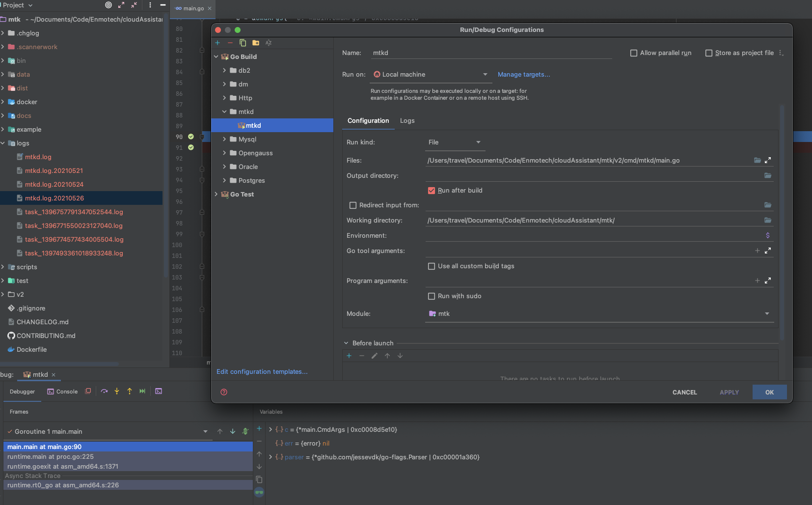Open the Run on target dropdown

click(x=484, y=74)
